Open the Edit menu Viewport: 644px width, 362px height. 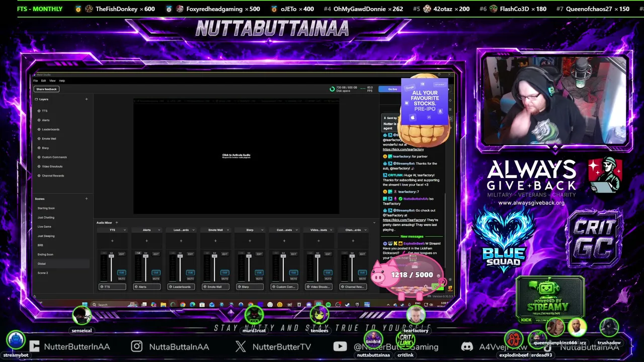click(43, 80)
